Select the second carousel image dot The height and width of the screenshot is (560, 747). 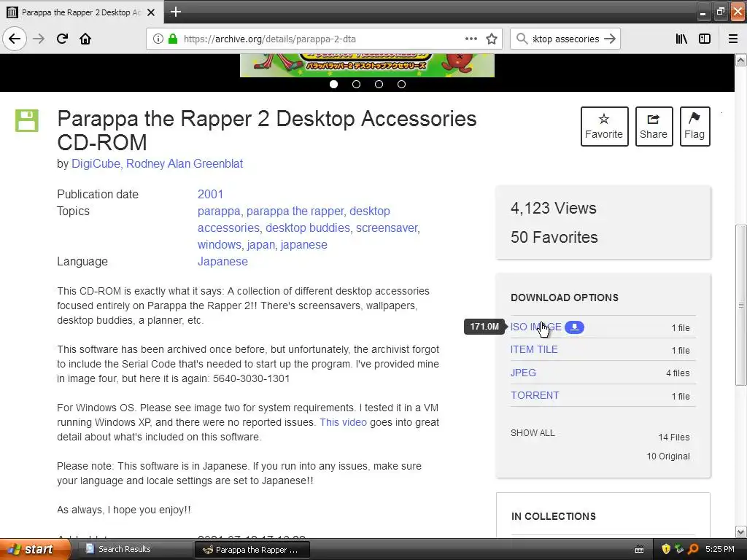tap(356, 85)
